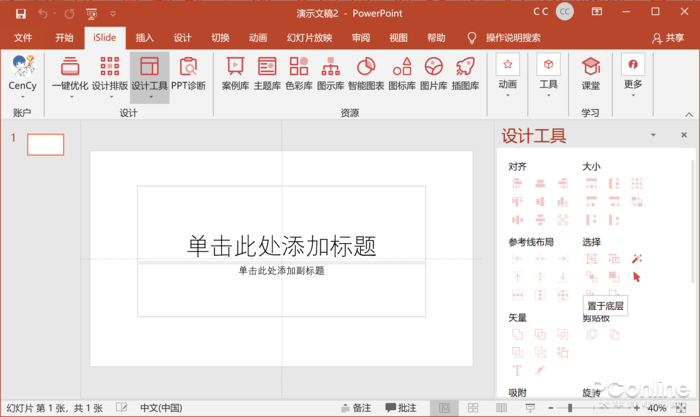
Task: Open the 主题库 theme library
Action: point(267,73)
